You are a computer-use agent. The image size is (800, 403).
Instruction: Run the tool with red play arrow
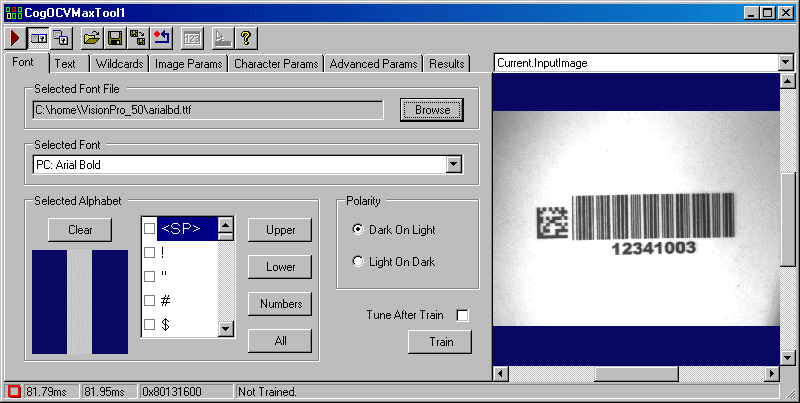[15, 38]
